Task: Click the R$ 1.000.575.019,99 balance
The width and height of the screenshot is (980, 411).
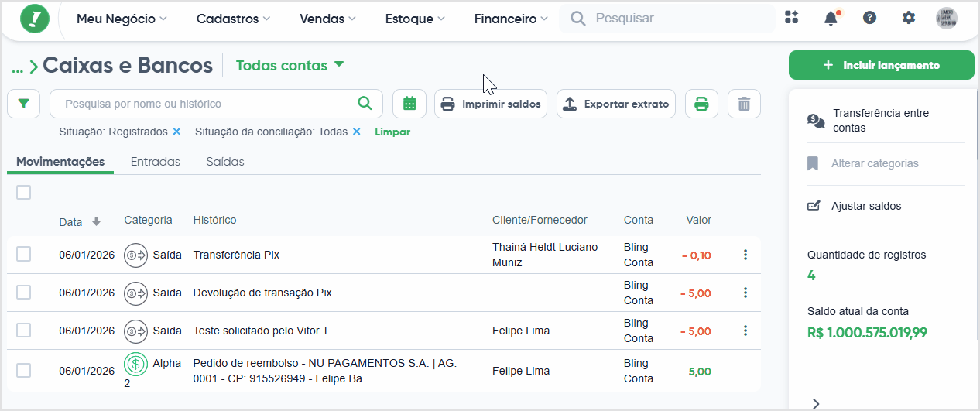Action: (867, 333)
